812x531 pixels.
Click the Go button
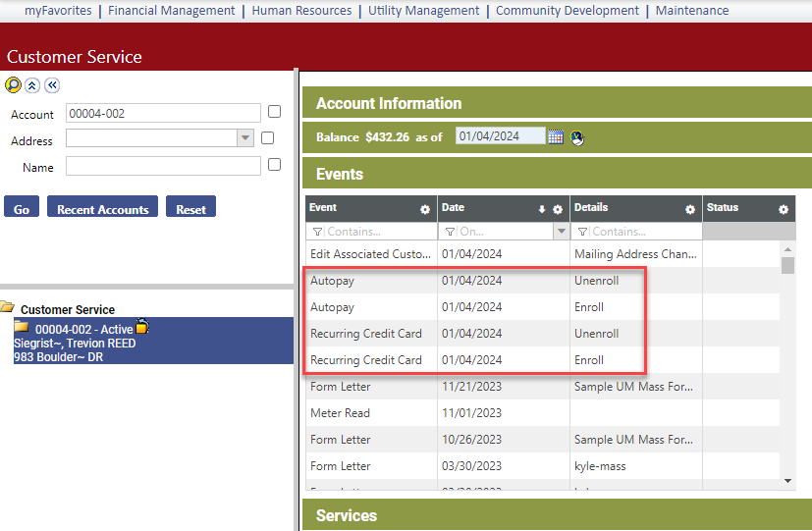point(22,206)
